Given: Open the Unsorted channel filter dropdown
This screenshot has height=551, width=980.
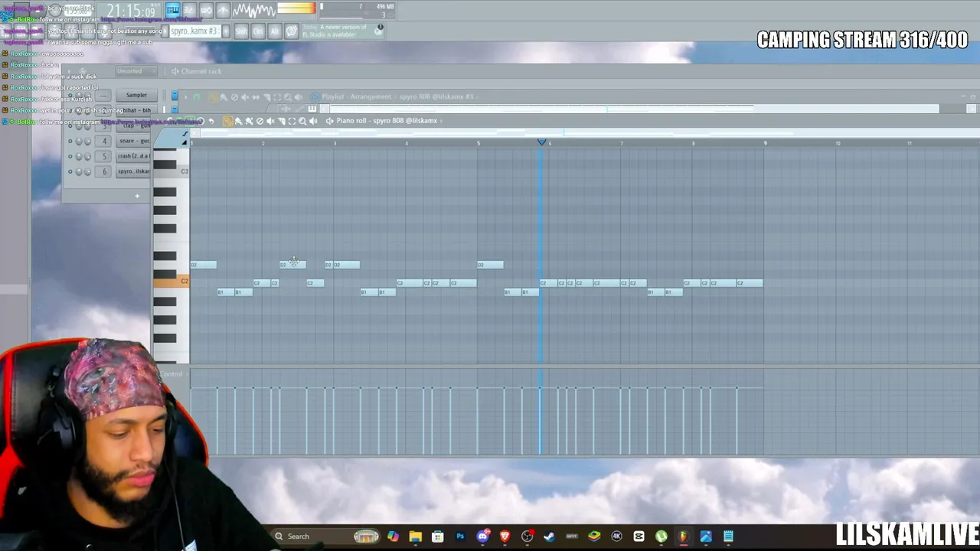Looking at the screenshot, I should (135, 71).
